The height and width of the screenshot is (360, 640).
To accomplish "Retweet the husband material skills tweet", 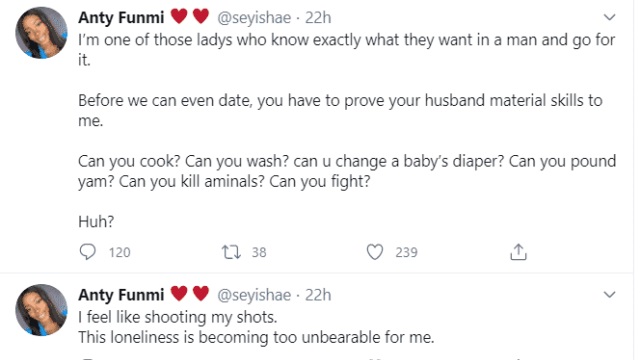I will click(x=231, y=252).
